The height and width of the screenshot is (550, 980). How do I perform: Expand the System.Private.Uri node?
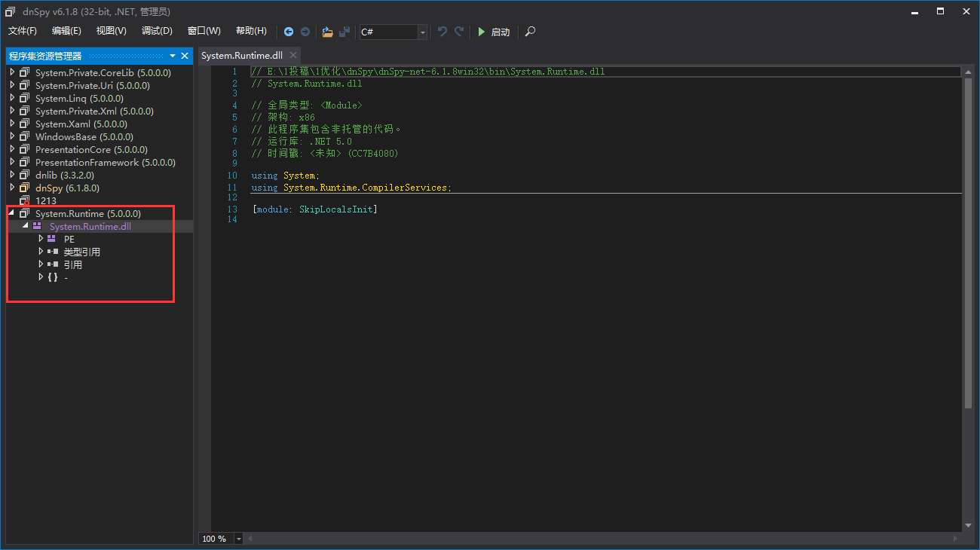click(11, 85)
